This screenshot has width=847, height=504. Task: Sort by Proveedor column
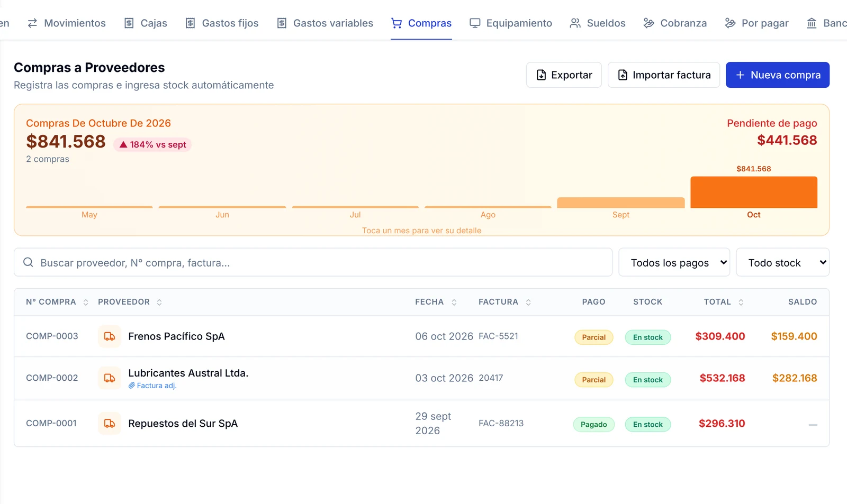click(x=130, y=302)
